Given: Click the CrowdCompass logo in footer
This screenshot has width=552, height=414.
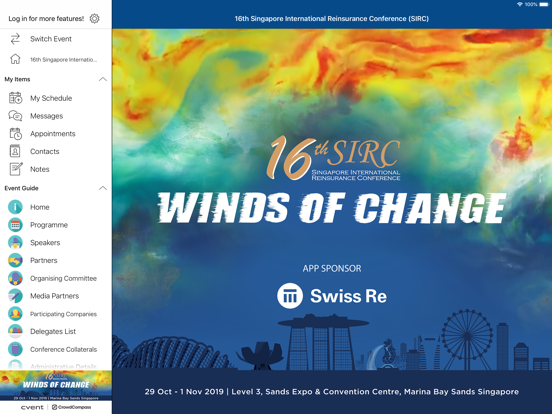Looking at the screenshot, I should (x=71, y=407).
